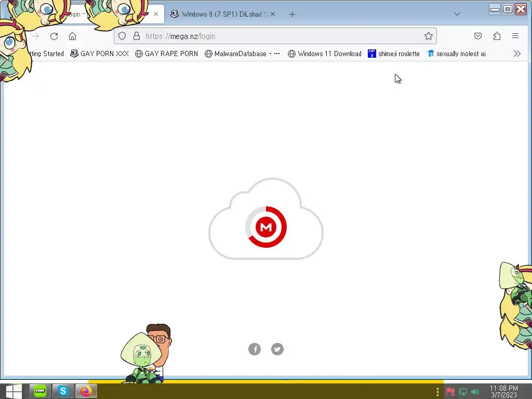This screenshot has height=399, width=532.
Task: Select the Firefox taskbar button
Action: pyautogui.click(x=86, y=391)
